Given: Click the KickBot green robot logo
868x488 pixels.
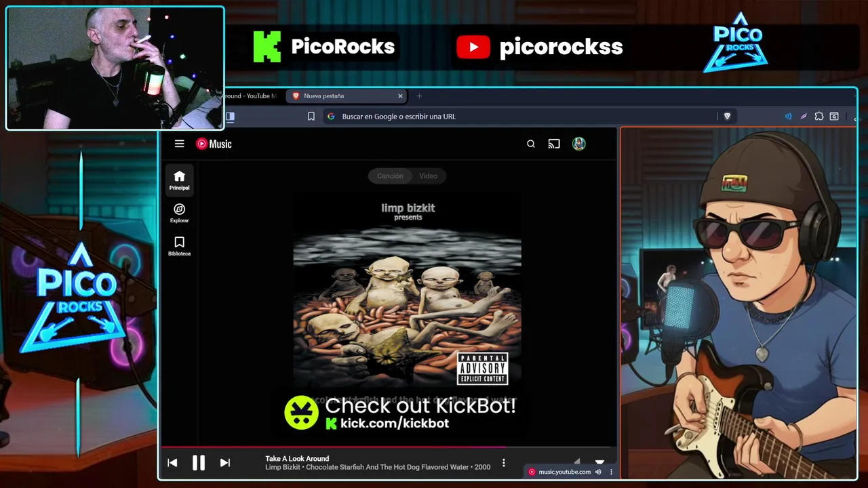Looking at the screenshot, I should pyautogui.click(x=301, y=412).
